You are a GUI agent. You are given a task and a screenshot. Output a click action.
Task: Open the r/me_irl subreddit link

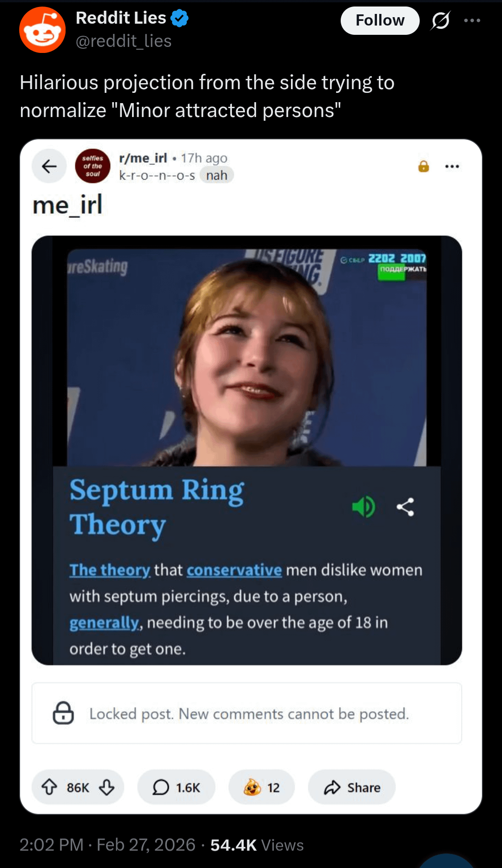click(143, 158)
